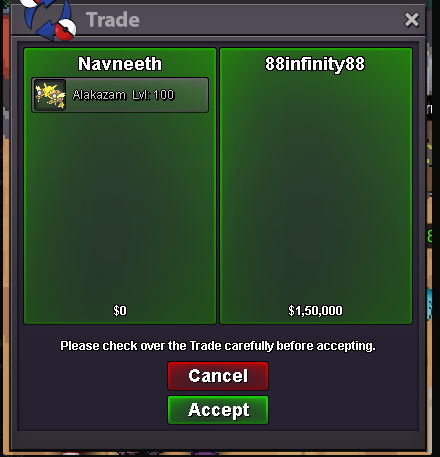Click the 88infinity88 player name header
Image resolution: width=440 pixels, height=457 pixels.
(x=315, y=64)
